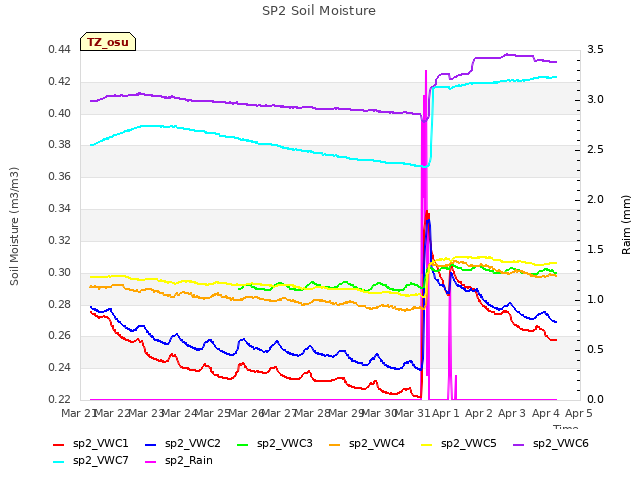
Task: Click the 0.36 left axis tick label
Action: [60, 177]
